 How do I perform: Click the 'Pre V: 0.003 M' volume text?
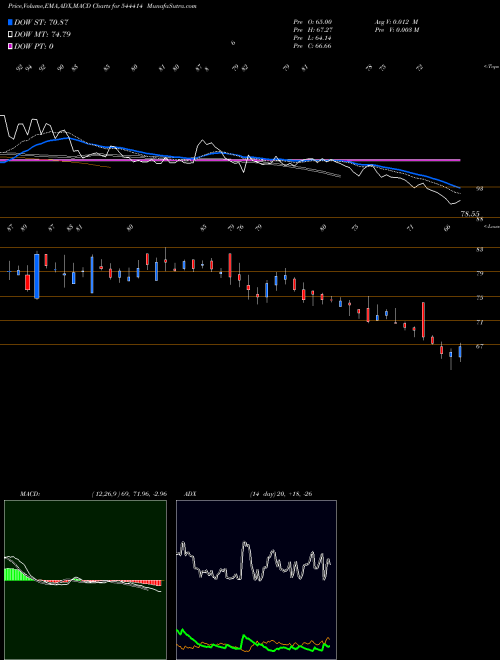click(x=396, y=29)
